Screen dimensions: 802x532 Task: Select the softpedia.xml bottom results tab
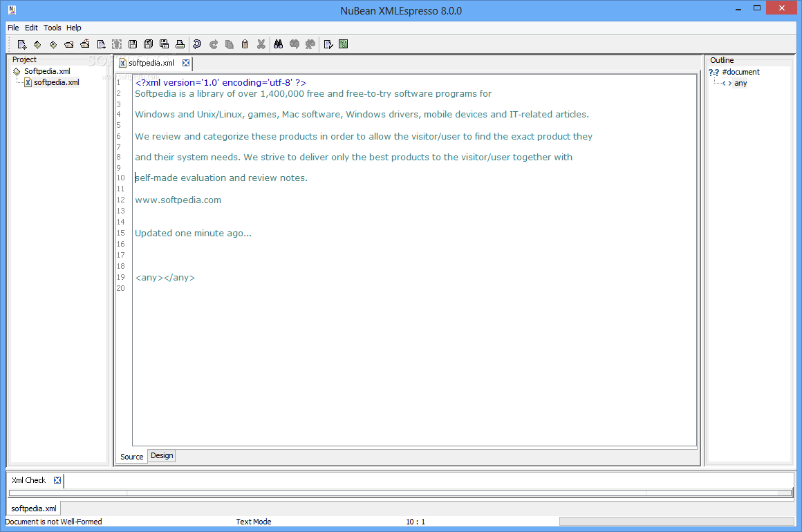(34, 509)
